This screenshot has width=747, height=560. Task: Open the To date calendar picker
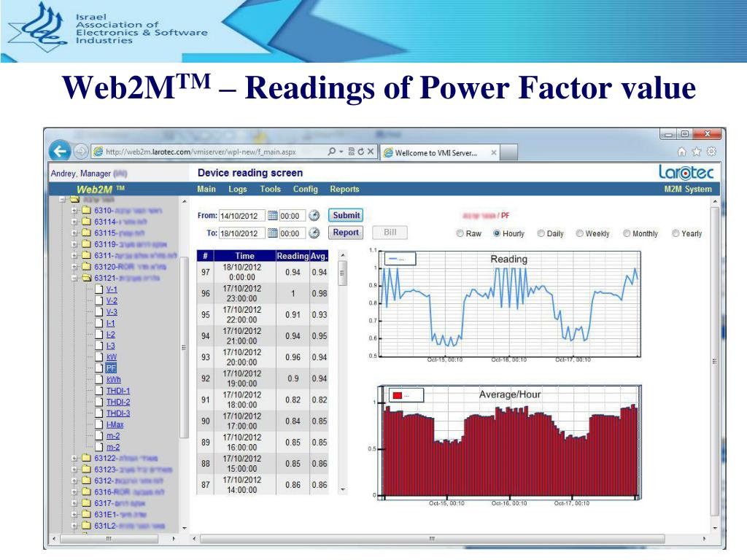tap(273, 233)
